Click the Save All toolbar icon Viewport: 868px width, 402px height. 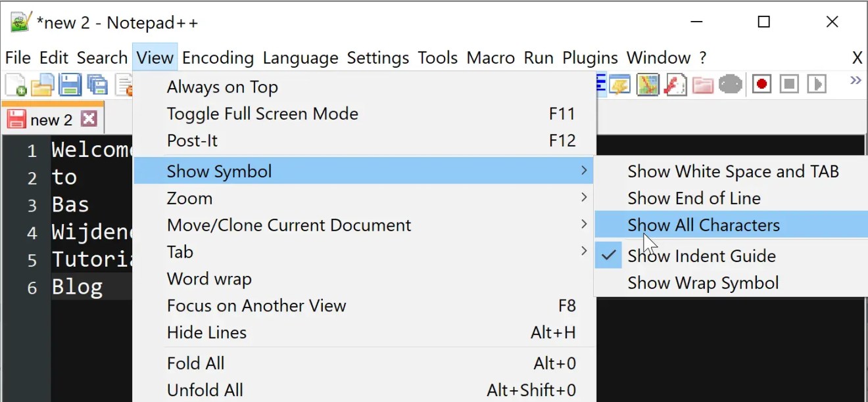click(x=97, y=85)
